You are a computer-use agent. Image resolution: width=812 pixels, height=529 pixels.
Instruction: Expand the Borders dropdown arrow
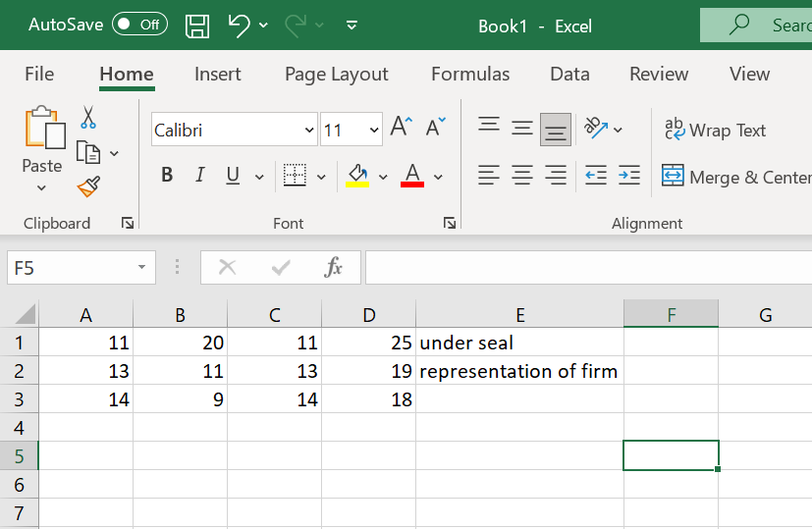point(321,177)
